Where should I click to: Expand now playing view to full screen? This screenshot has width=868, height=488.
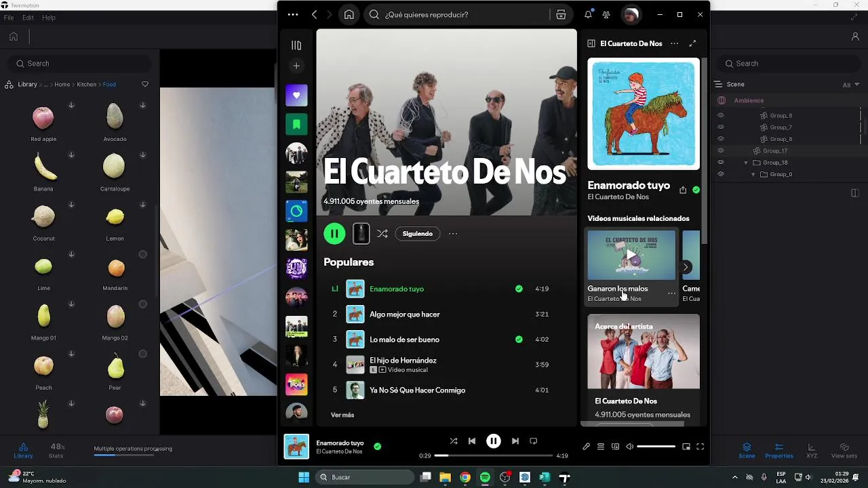[692, 43]
